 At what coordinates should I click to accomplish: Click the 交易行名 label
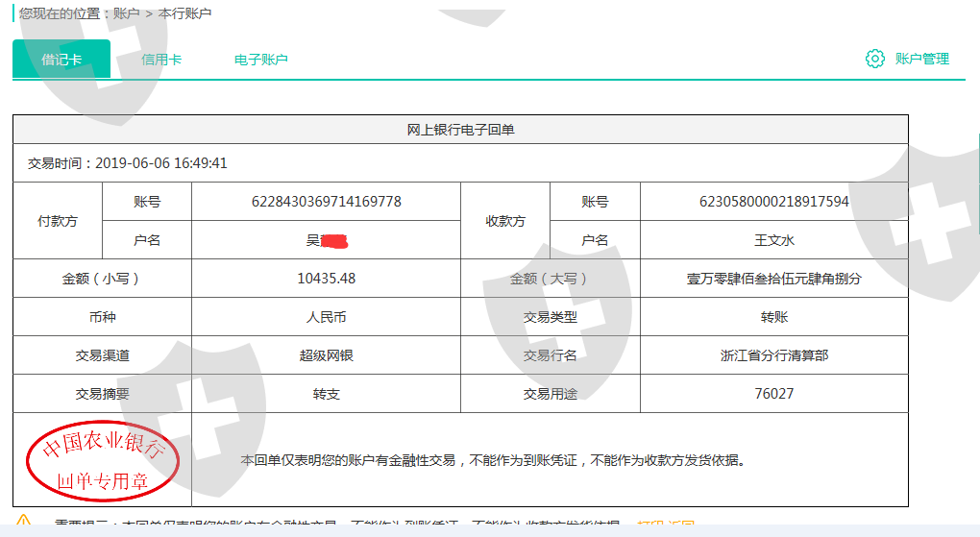click(550, 355)
